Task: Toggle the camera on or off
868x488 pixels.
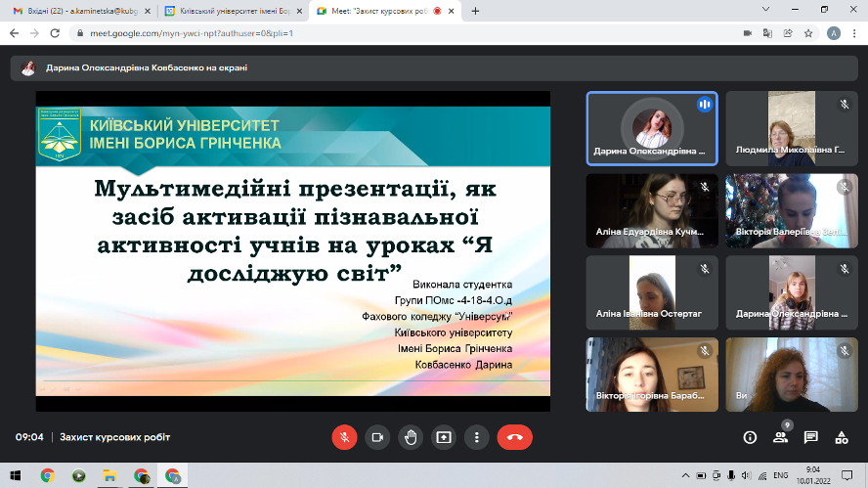Action: tap(377, 437)
